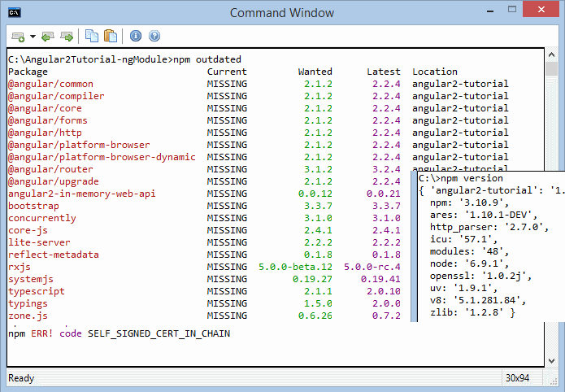Click the '@angular/router' package name
This screenshot has height=392, width=565.
coord(50,169)
